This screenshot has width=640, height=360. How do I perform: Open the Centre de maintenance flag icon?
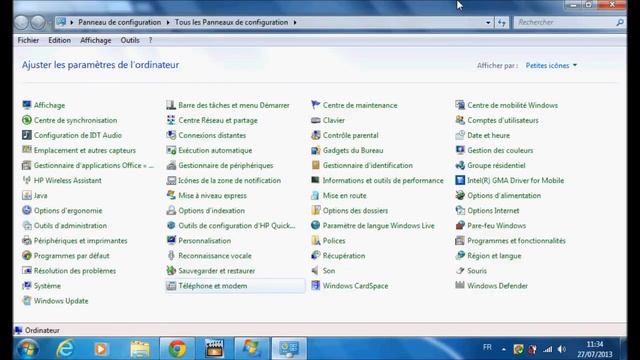(316, 105)
